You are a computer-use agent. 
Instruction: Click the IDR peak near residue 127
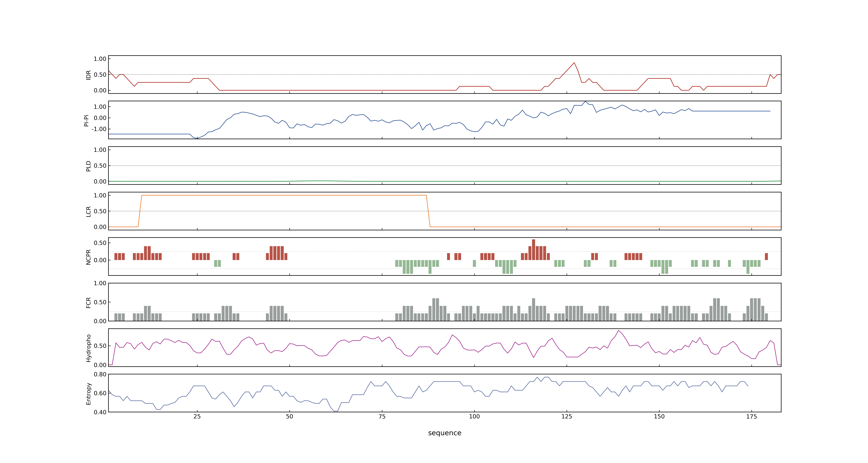point(574,63)
